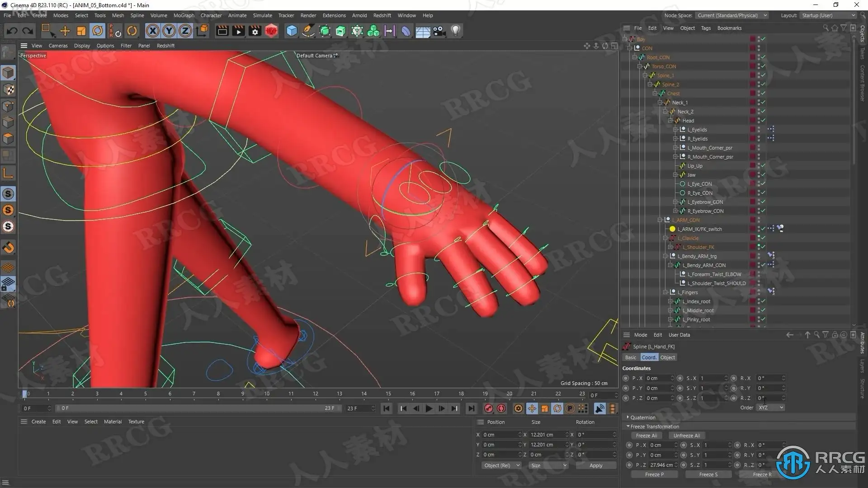The height and width of the screenshot is (488, 868).
Task: Collapse the Head object in the tree
Action: click(671, 121)
